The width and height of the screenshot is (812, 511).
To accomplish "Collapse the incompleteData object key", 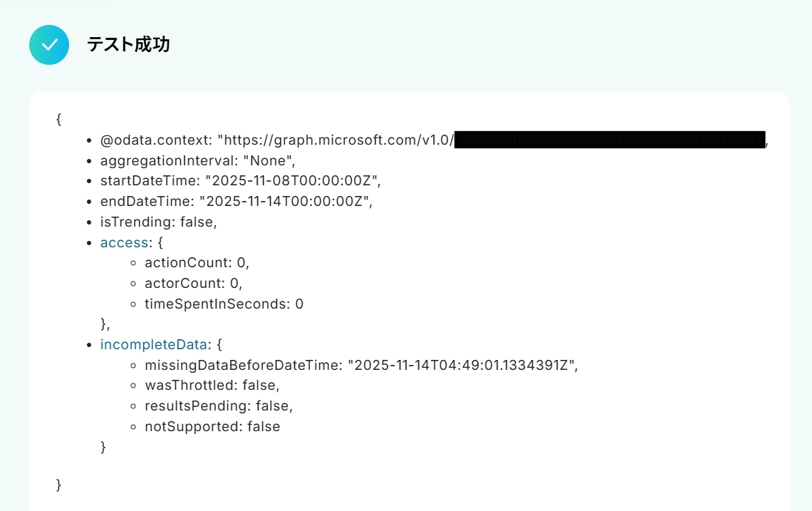I will click(x=154, y=344).
